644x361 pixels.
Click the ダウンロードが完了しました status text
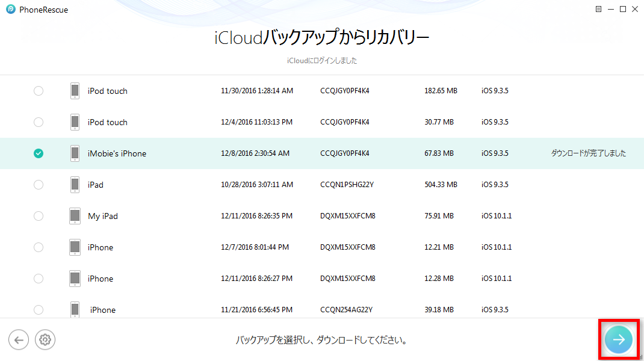588,153
